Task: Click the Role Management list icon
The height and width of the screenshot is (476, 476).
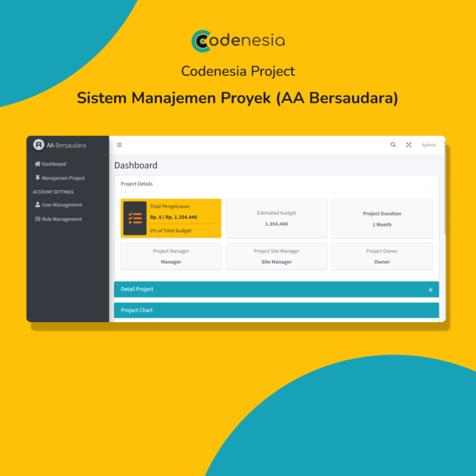Action: coord(37,219)
